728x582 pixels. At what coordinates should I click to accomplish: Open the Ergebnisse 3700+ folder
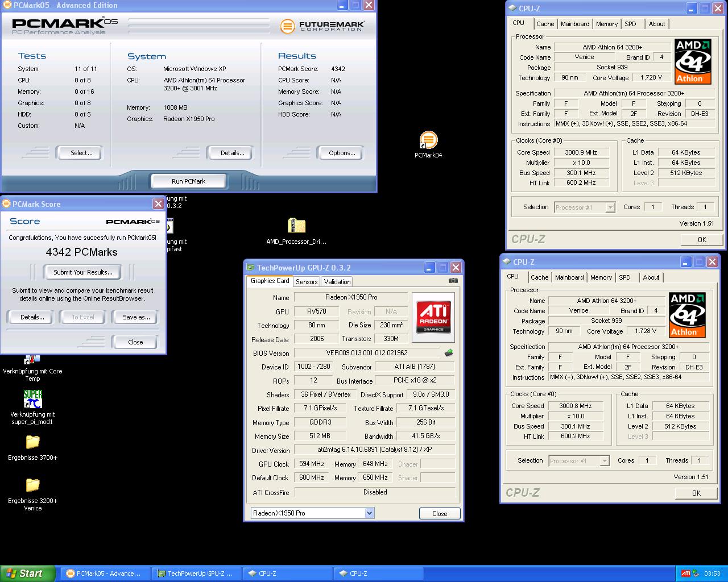click(x=32, y=442)
